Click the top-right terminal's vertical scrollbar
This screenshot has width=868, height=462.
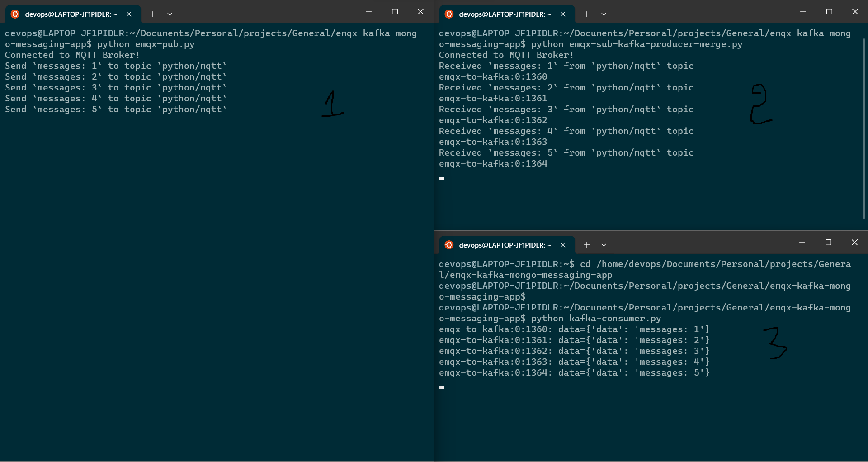coord(864,129)
